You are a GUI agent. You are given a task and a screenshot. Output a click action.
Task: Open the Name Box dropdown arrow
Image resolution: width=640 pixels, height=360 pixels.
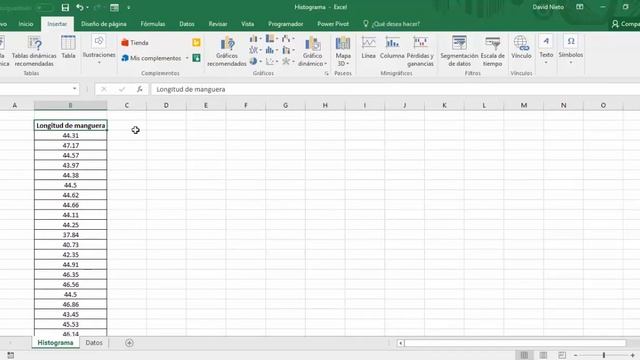click(74, 89)
